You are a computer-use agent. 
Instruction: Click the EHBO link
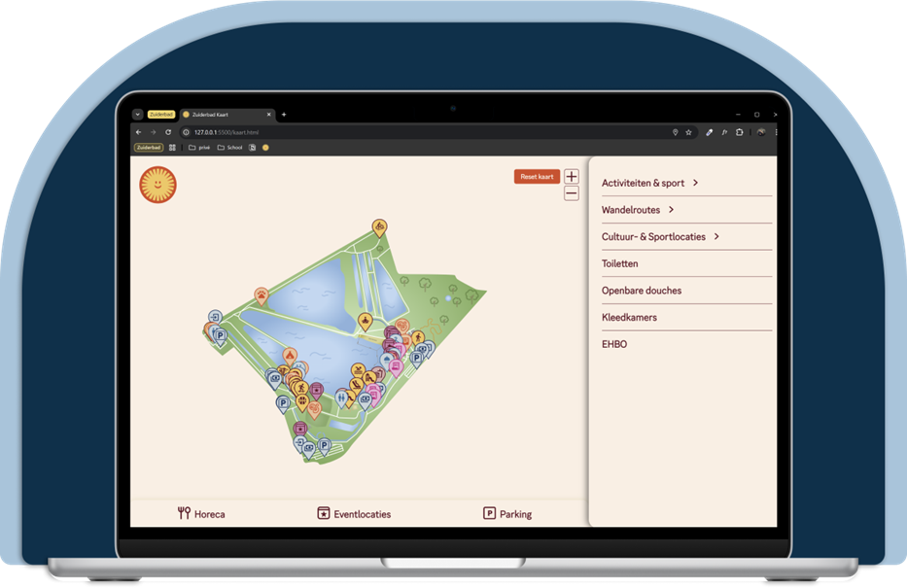[614, 344]
